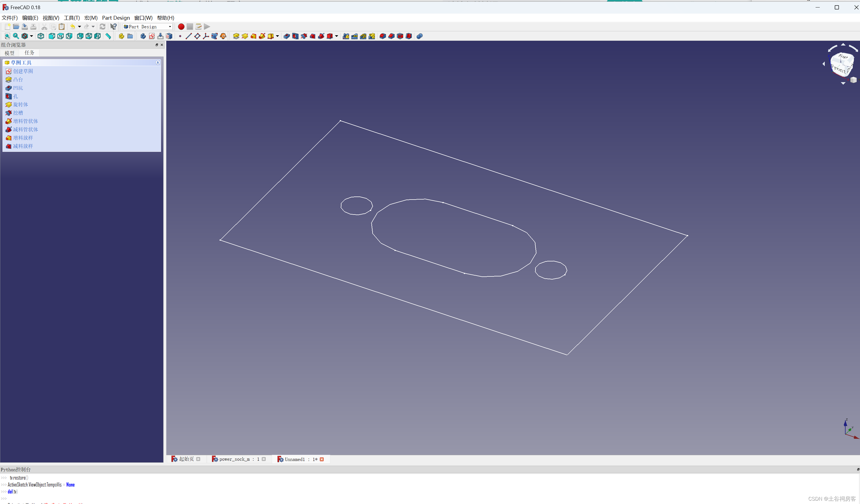The width and height of the screenshot is (860, 504).
Task: Close the Unnamed1 document tab
Action: pos(322,459)
